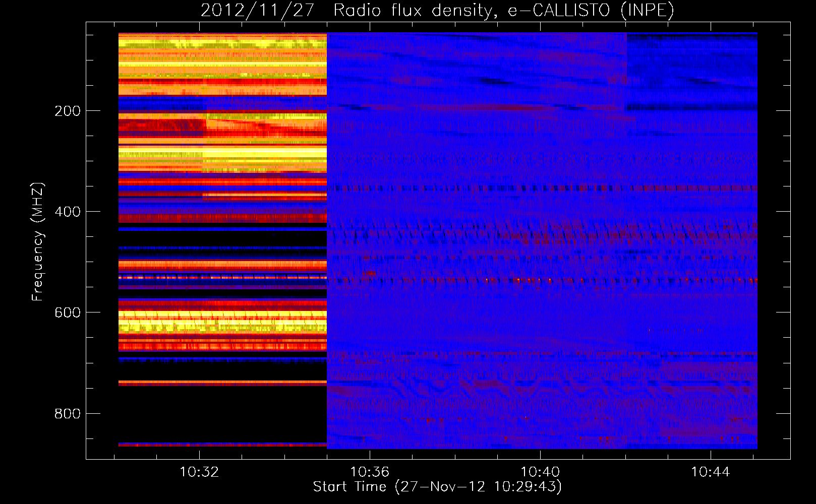The width and height of the screenshot is (816, 504).
Task: Select the '400' frequency tick label
Action: 68,212
